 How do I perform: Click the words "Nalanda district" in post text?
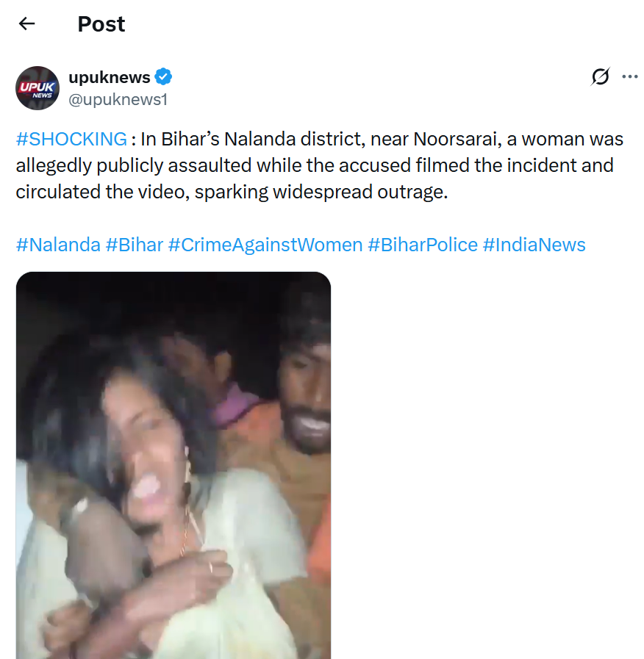coord(289,139)
